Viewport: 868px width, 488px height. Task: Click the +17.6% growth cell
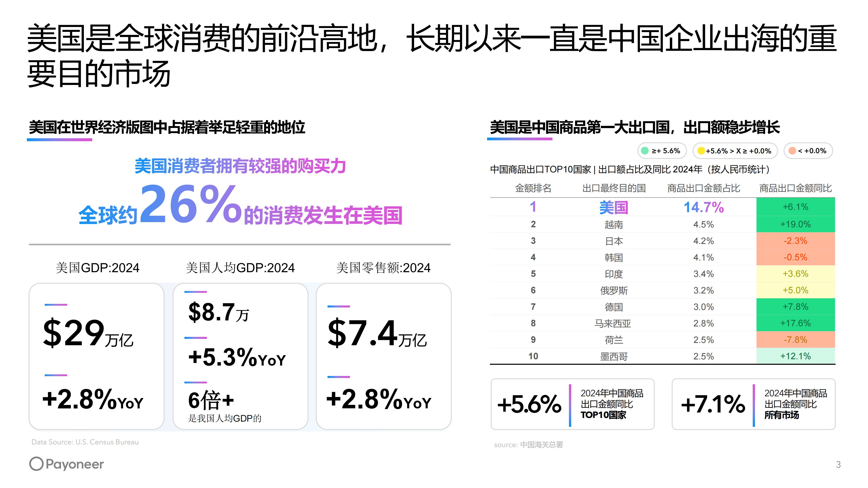pyautogui.click(x=796, y=323)
